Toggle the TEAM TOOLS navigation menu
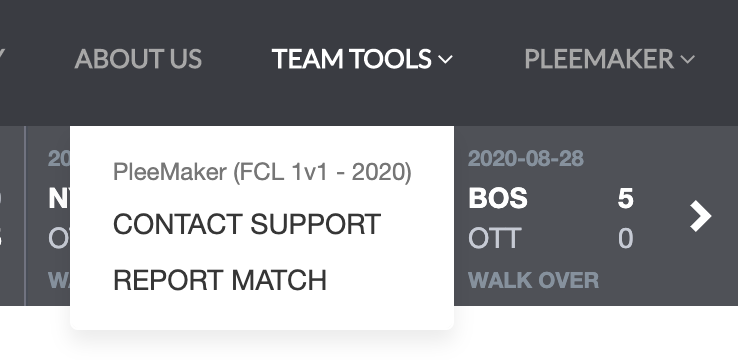Viewport: 738px width, 360px height. [x=362, y=59]
